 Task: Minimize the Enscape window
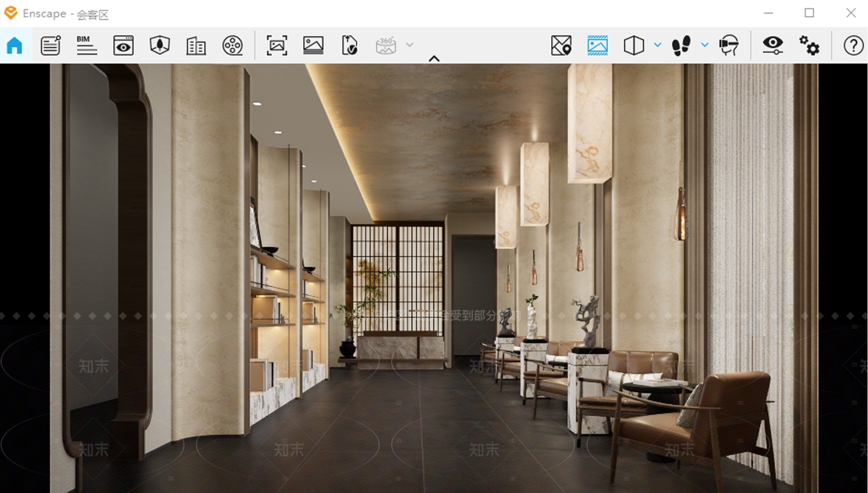(x=768, y=13)
